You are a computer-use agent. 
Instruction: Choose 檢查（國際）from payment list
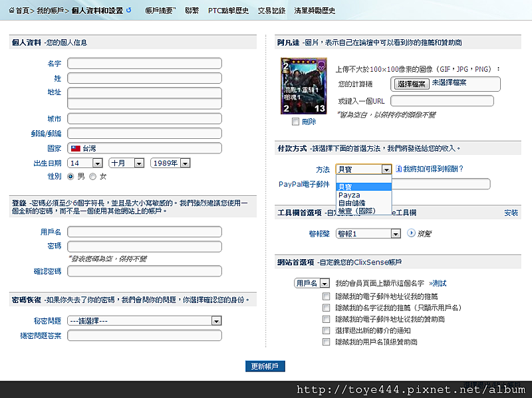pyautogui.click(x=364, y=211)
